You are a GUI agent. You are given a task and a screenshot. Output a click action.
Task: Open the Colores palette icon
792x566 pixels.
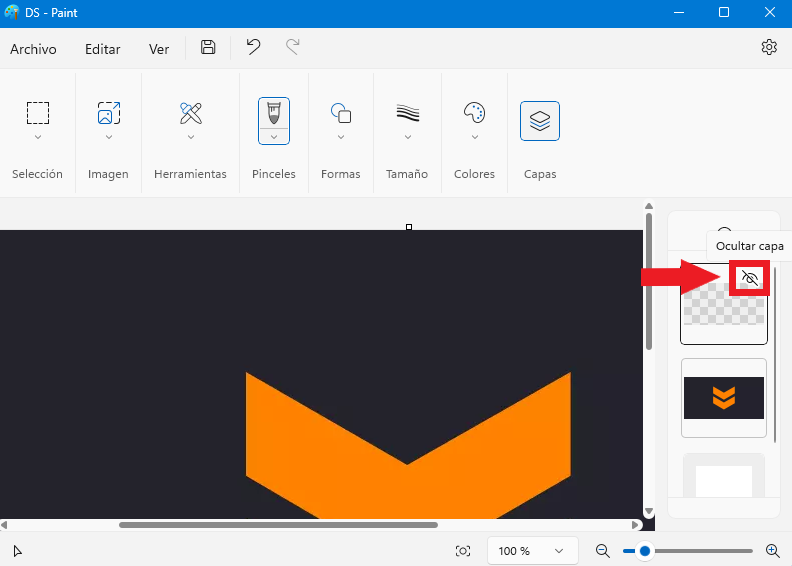click(x=474, y=113)
